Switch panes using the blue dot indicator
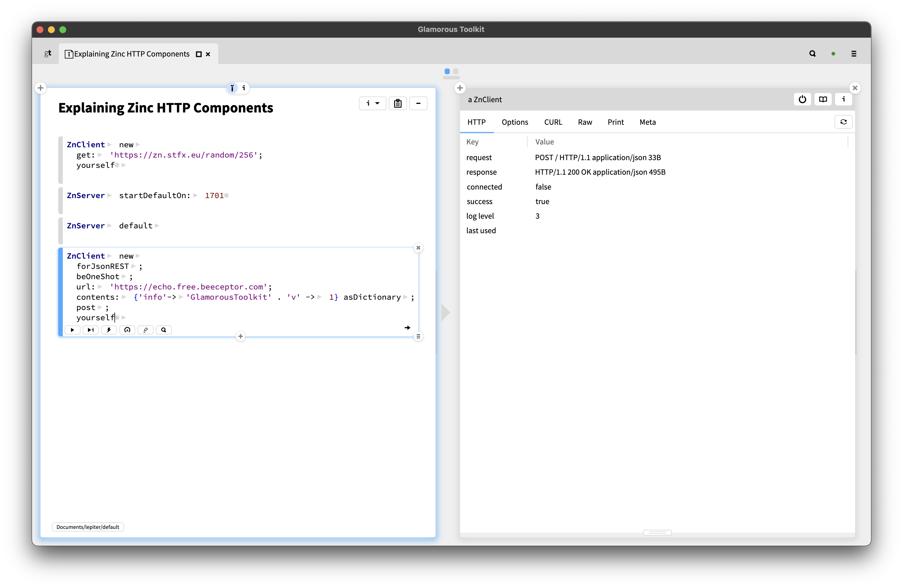 [x=447, y=71]
